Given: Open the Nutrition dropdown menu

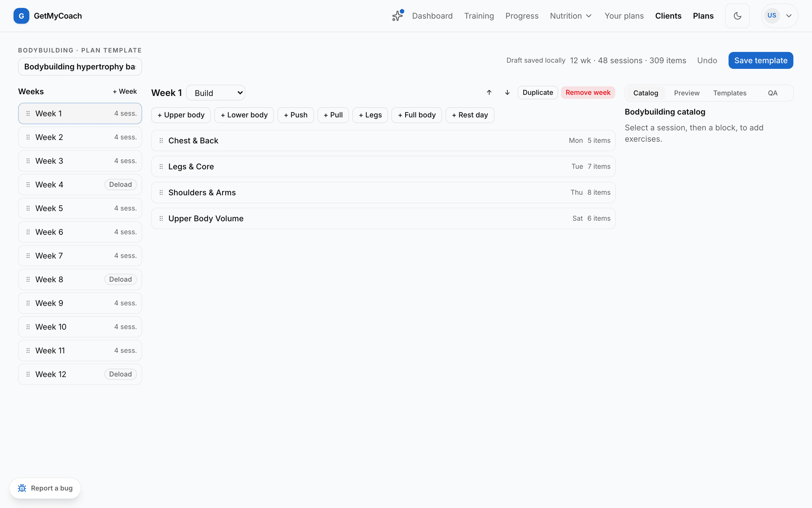Looking at the screenshot, I should pyautogui.click(x=571, y=16).
